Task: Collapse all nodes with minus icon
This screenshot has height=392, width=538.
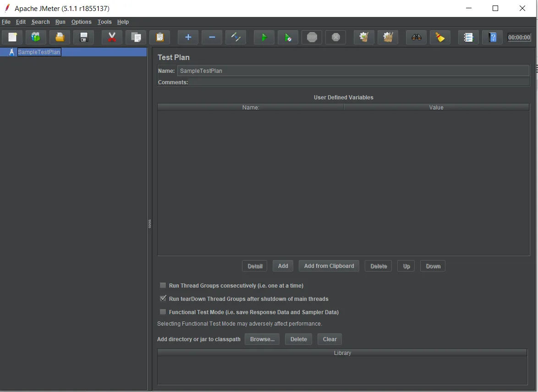Action: 212,38
